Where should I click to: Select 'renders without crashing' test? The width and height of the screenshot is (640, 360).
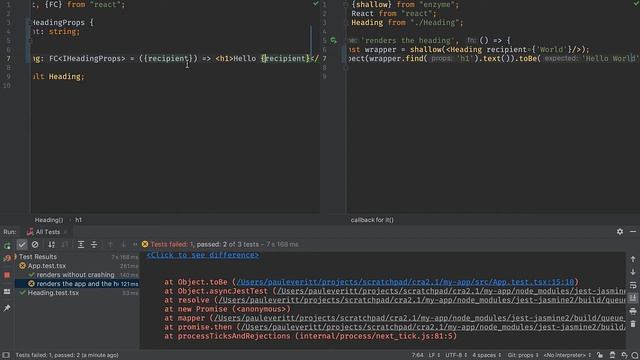76,275
